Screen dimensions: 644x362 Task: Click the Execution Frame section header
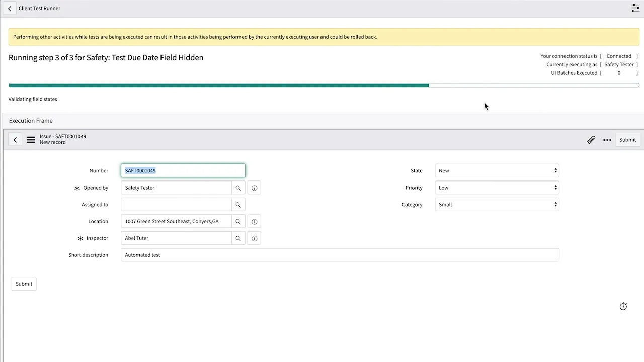30,121
